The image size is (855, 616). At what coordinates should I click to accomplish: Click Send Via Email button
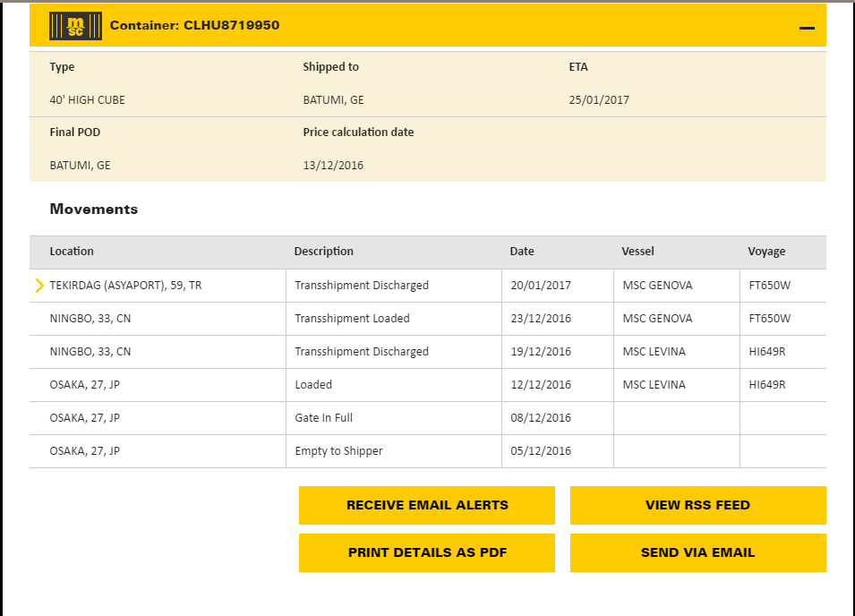697,552
